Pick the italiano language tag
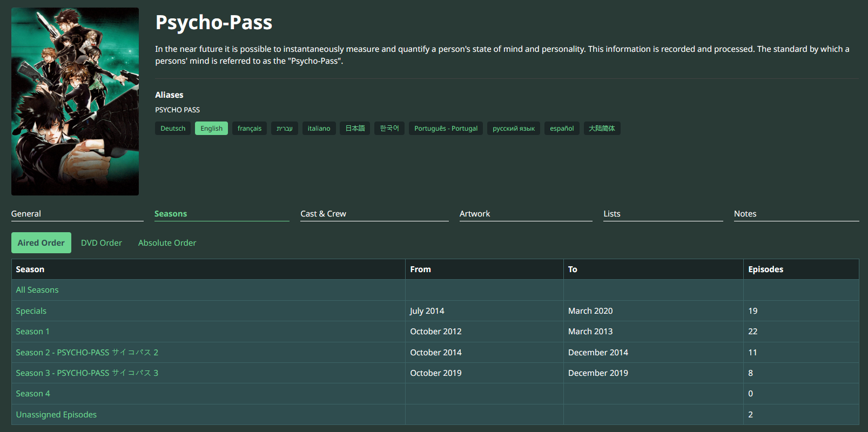The height and width of the screenshot is (432, 868). [x=319, y=129]
